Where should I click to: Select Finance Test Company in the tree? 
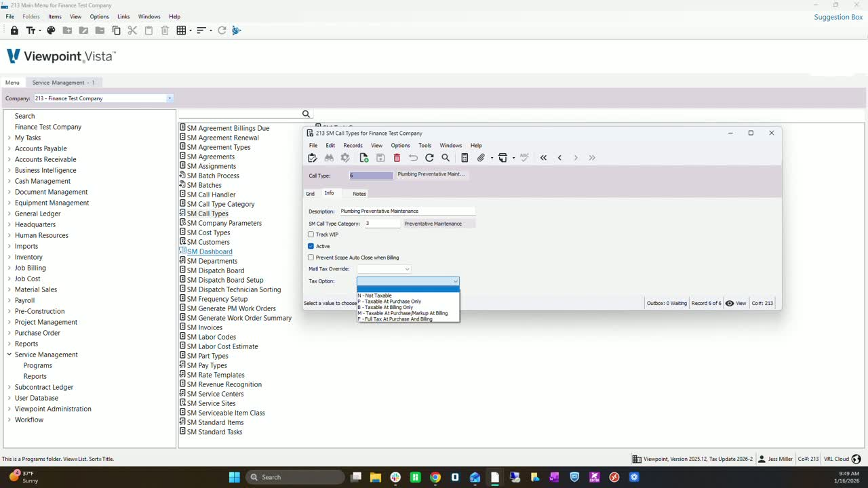click(x=48, y=127)
